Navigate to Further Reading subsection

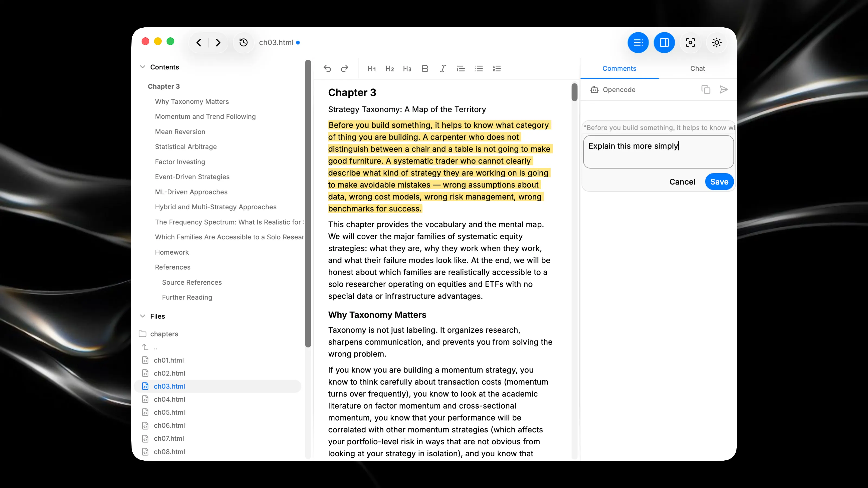click(187, 297)
